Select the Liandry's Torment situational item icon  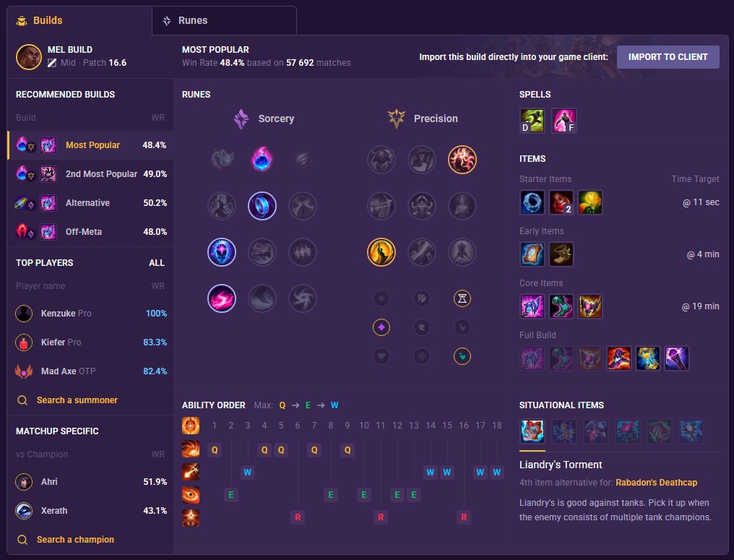click(532, 431)
